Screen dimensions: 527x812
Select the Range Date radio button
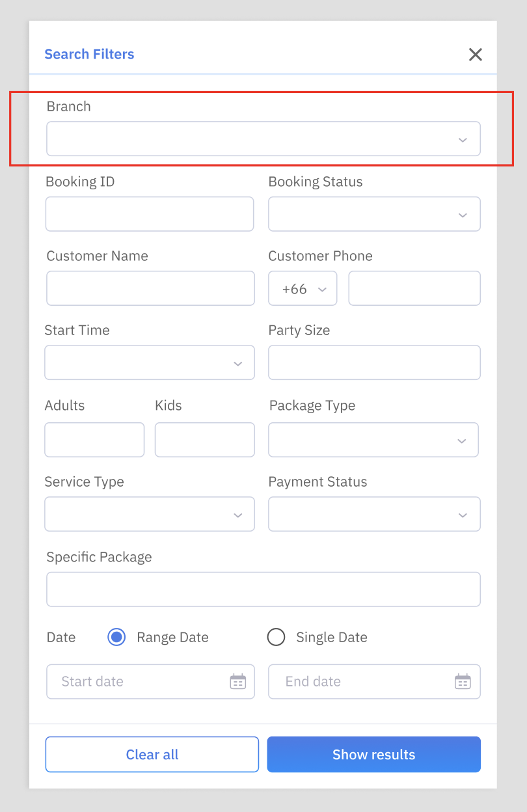click(117, 637)
